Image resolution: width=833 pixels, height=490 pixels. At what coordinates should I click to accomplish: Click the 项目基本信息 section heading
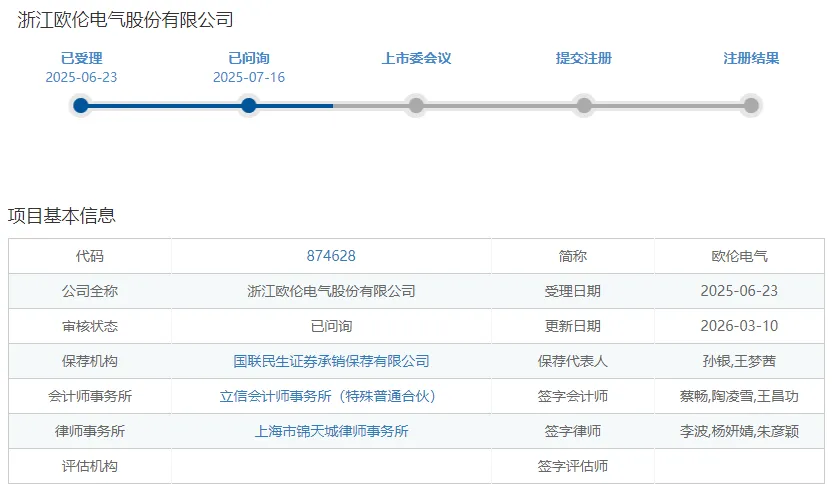(x=62, y=215)
